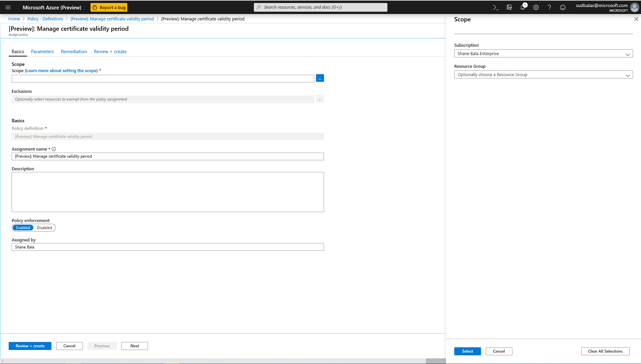641x364 pixels.
Task: Open the Exclusions resource picker
Action: (x=320, y=99)
